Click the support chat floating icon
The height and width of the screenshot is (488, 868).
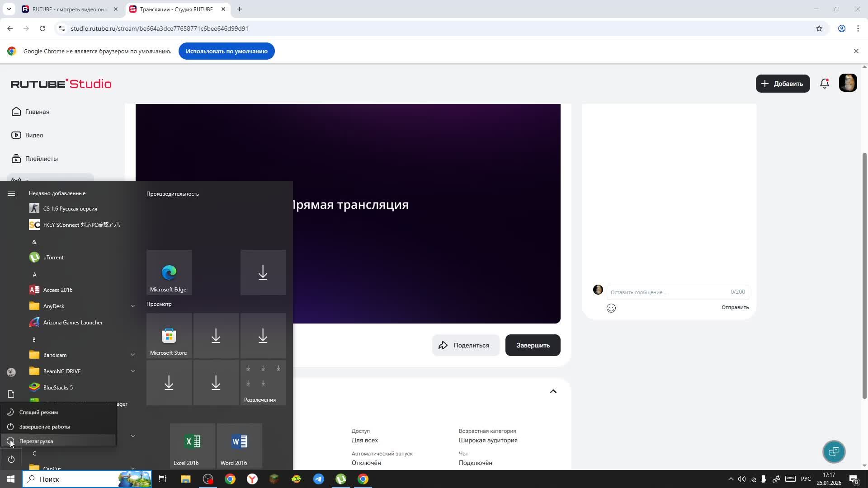pos(834,451)
